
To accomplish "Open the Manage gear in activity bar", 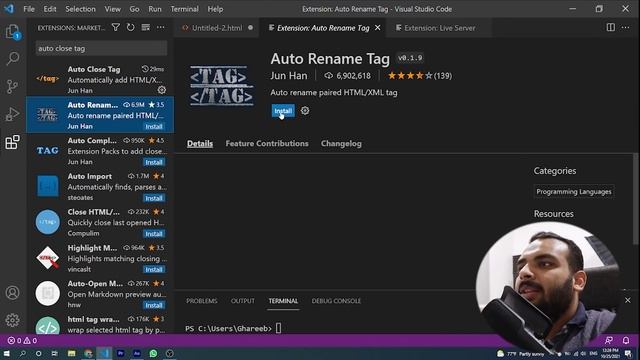I will [x=13, y=320].
